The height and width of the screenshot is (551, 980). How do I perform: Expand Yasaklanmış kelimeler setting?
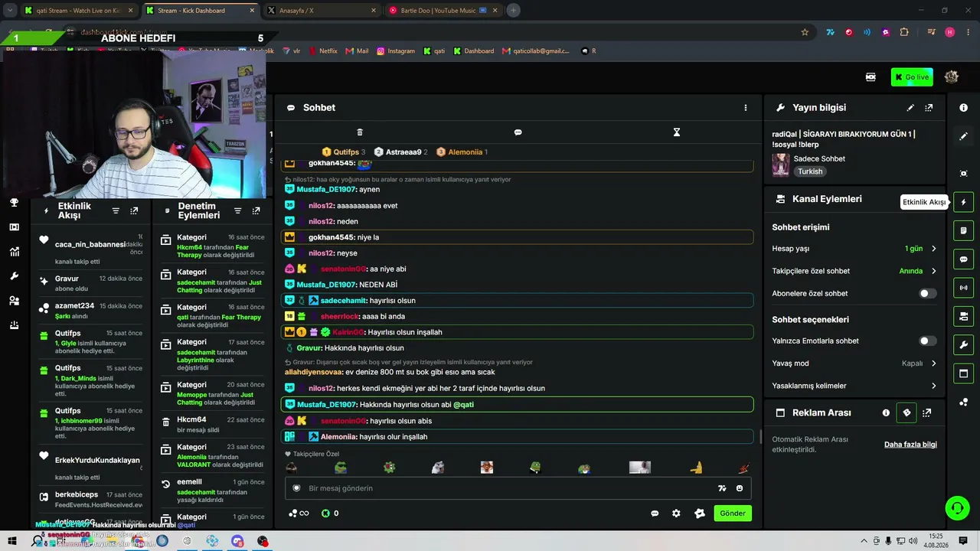[854, 386]
